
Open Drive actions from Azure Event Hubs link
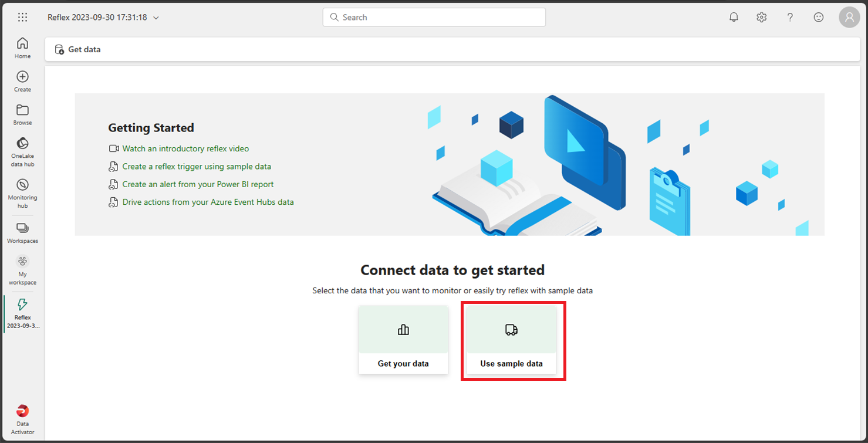coord(208,202)
